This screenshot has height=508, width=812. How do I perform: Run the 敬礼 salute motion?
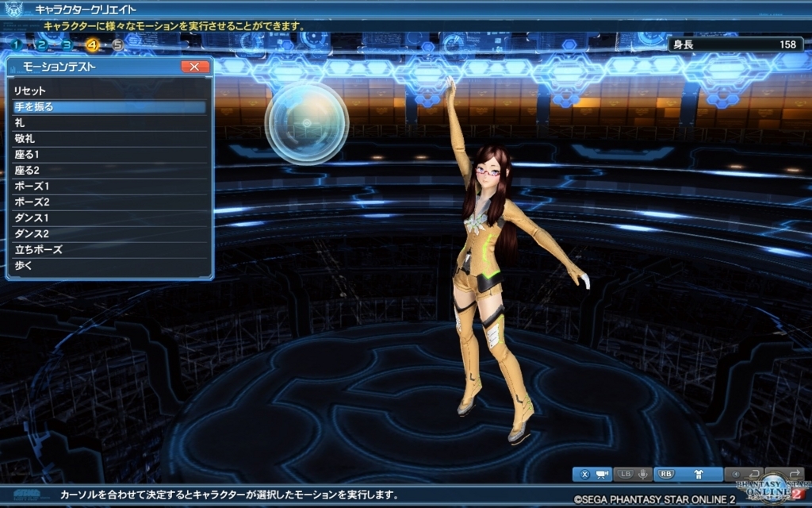tap(109, 138)
